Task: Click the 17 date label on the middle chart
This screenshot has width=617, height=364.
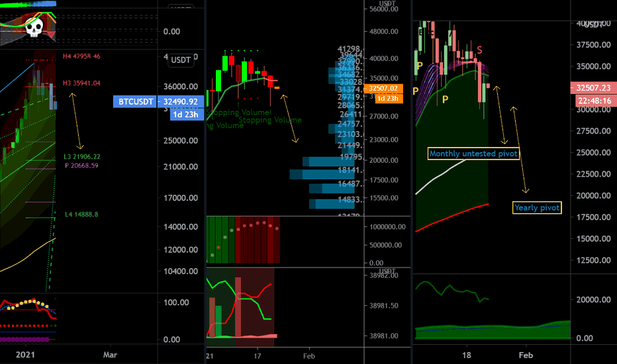Action: 258,356
